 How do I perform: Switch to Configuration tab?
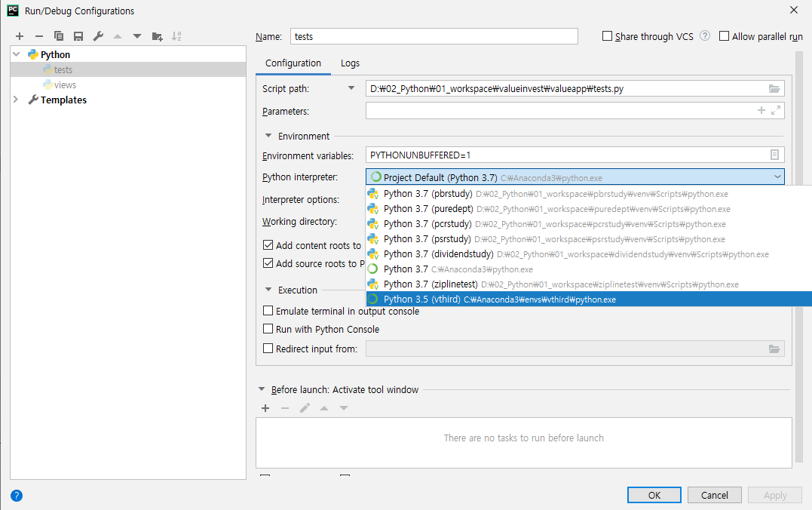coord(293,63)
